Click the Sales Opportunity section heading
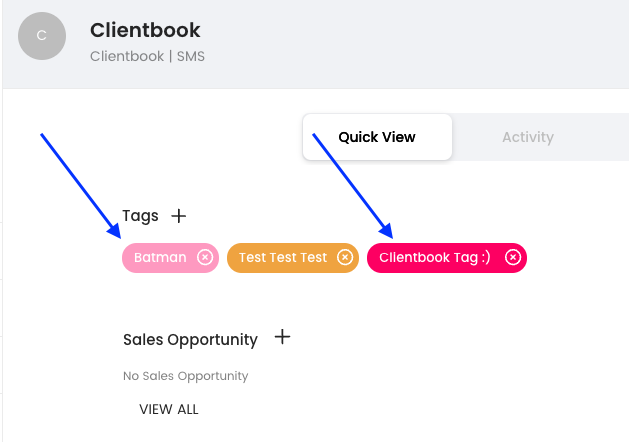The width and height of the screenshot is (629, 442). pyautogui.click(x=190, y=340)
